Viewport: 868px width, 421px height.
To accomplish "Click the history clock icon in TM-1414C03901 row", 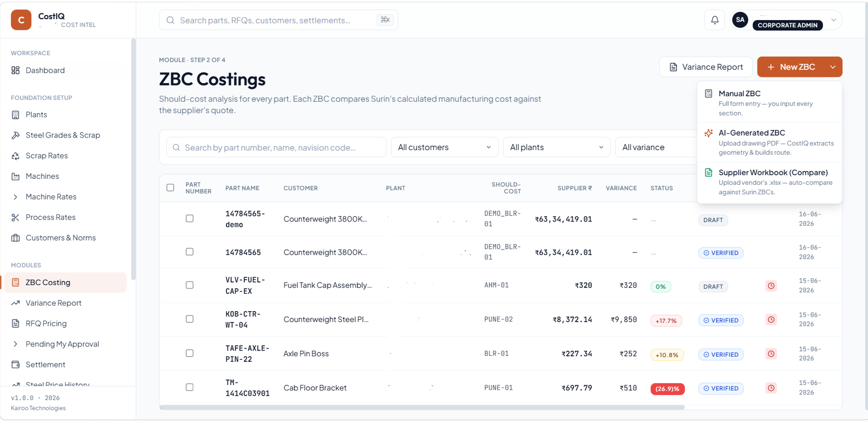I will point(771,388).
